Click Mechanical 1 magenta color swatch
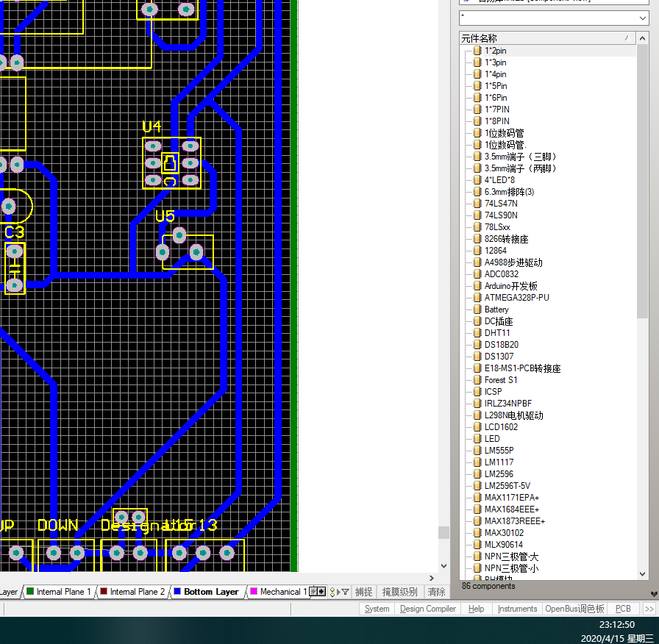The image size is (659, 644). tap(254, 591)
